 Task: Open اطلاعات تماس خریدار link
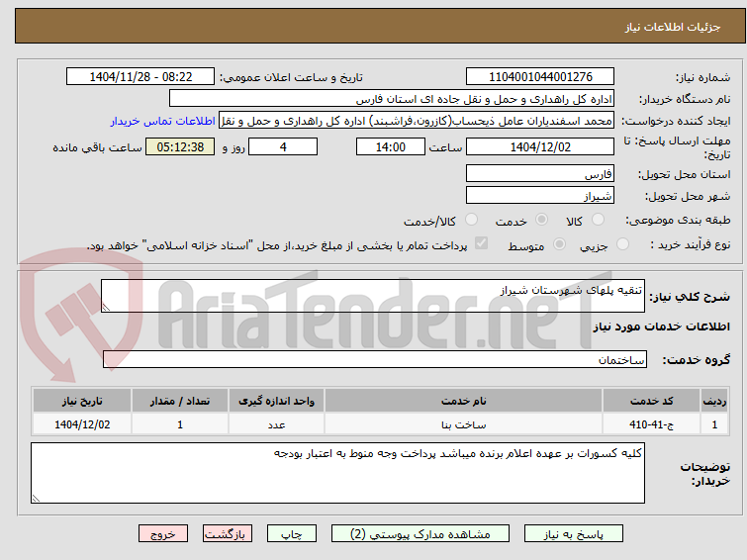[x=163, y=121]
